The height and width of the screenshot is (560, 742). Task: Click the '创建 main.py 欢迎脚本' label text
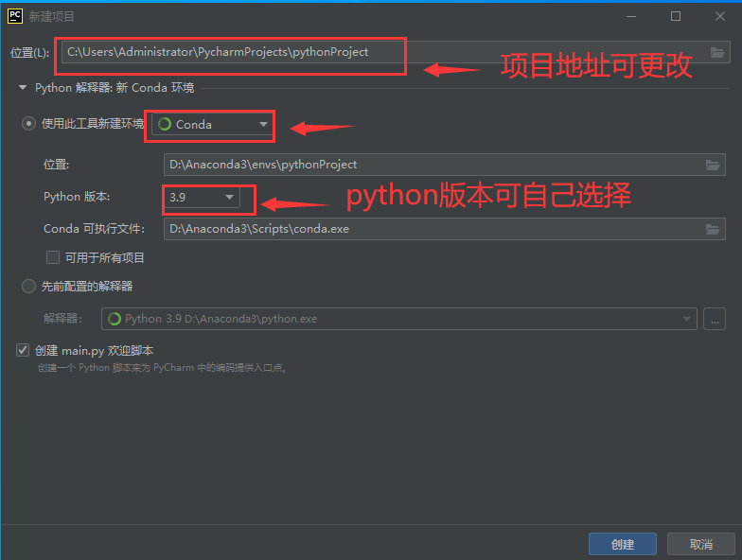click(x=95, y=350)
